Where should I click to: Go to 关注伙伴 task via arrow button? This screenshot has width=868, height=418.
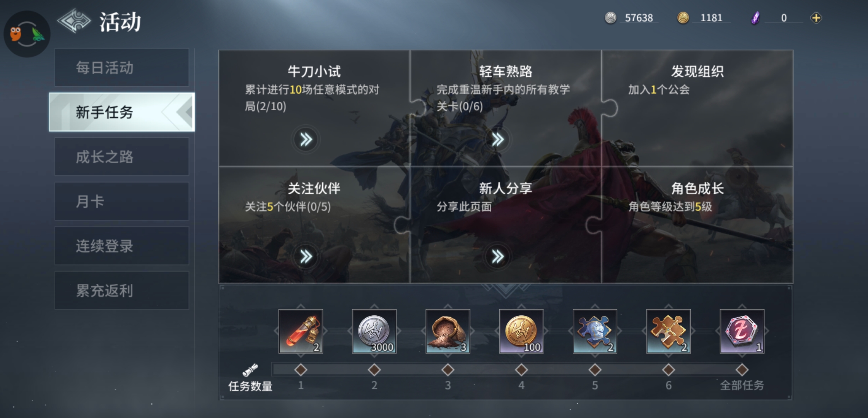coord(306,256)
